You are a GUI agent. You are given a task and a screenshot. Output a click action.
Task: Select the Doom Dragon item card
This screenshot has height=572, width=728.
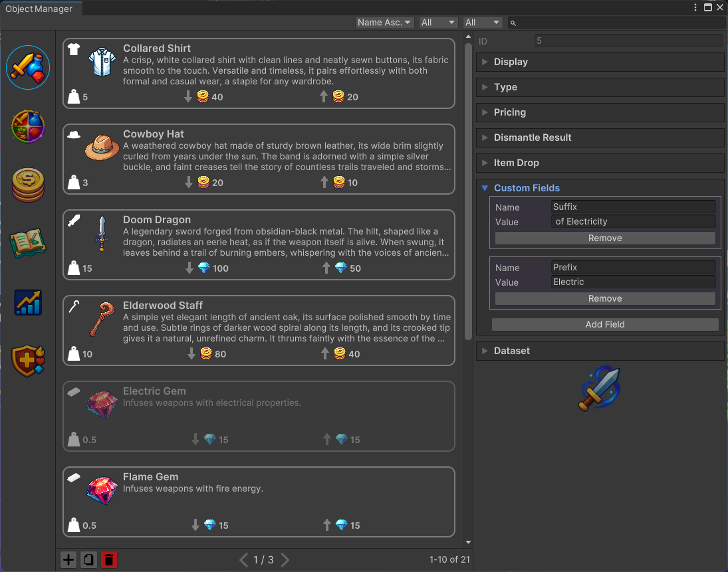coord(259,244)
